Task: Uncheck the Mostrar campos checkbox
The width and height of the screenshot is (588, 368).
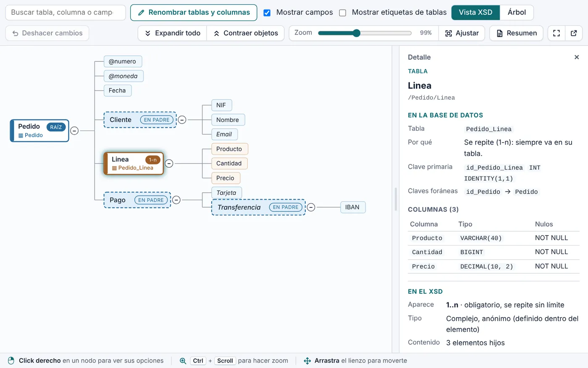Action: (x=267, y=13)
